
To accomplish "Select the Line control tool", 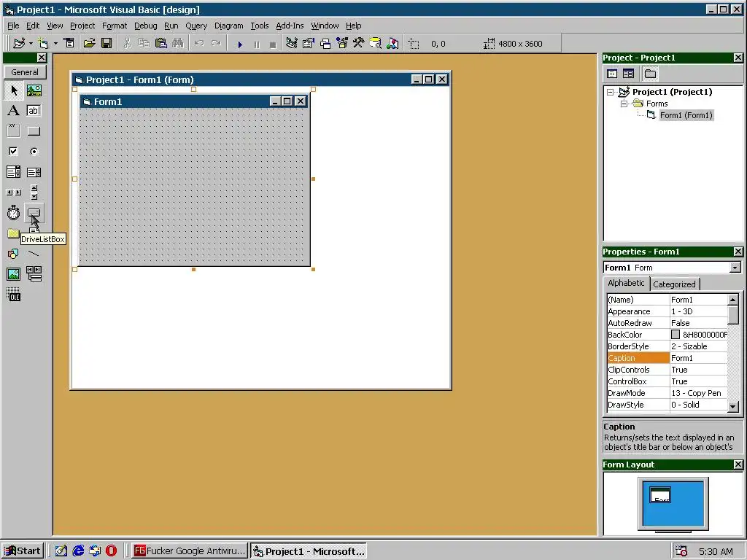I will click(x=34, y=254).
